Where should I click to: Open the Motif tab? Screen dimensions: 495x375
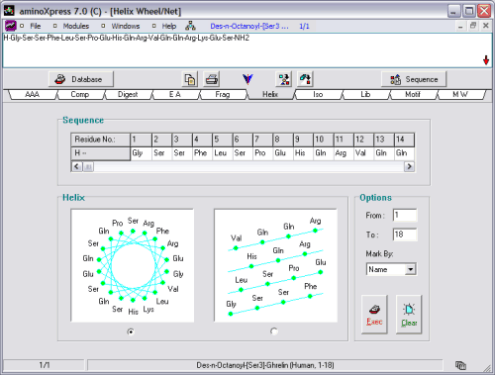(412, 95)
